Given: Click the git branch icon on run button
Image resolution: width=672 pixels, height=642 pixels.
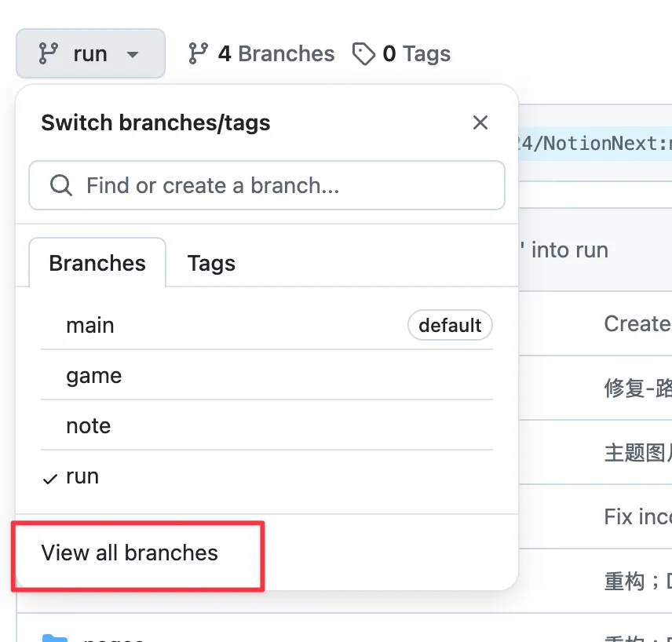Looking at the screenshot, I should click(48, 53).
